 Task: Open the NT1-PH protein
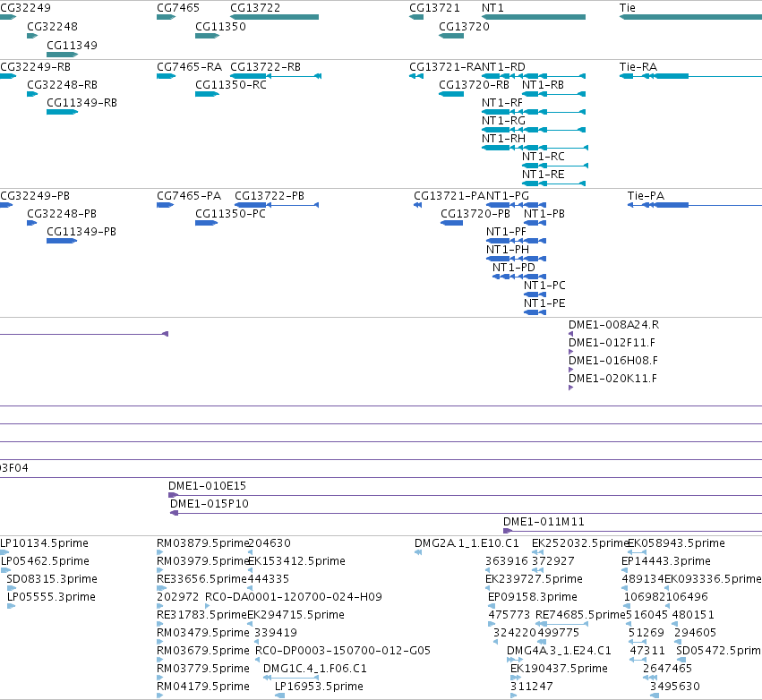click(x=508, y=250)
